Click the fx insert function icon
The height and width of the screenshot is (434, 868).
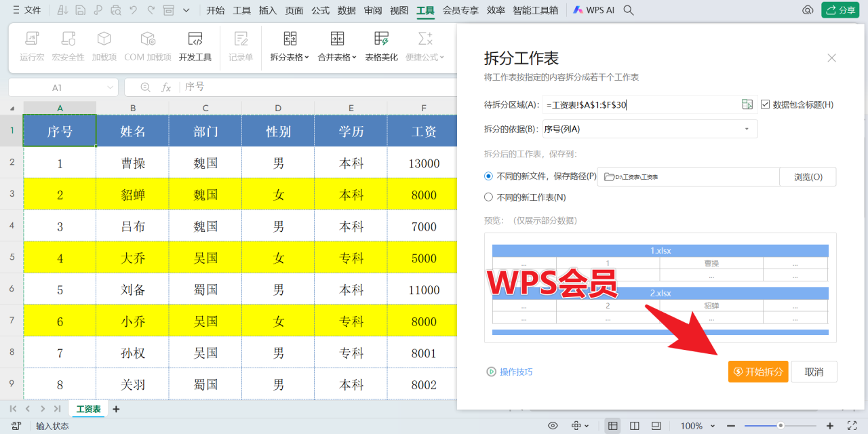pyautogui.click(x=166, y=87)
